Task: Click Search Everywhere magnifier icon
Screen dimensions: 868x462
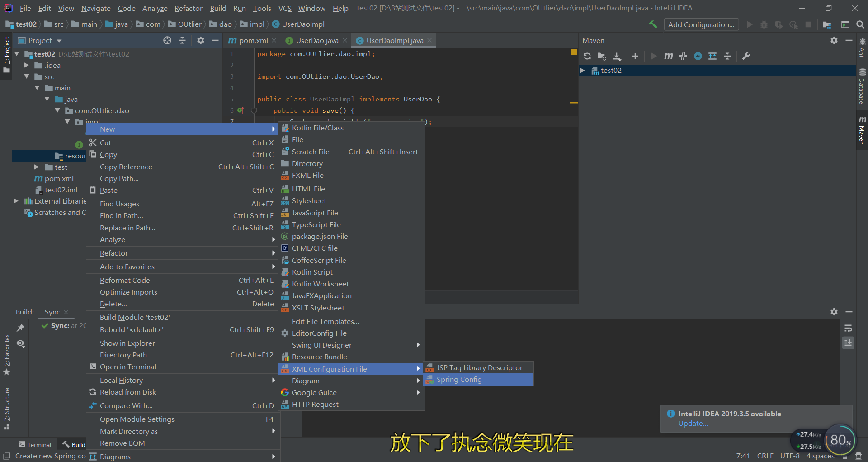Action: click(x=860, y=24)
